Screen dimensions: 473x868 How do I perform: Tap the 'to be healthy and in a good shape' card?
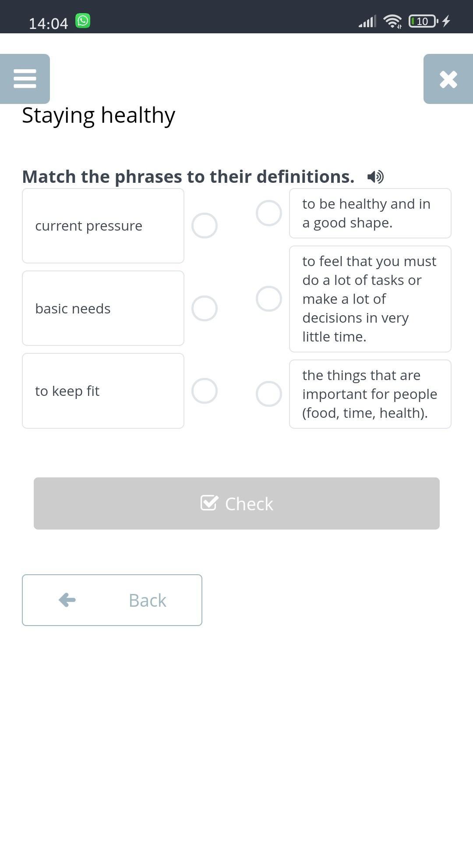click(x=370, y=213)
